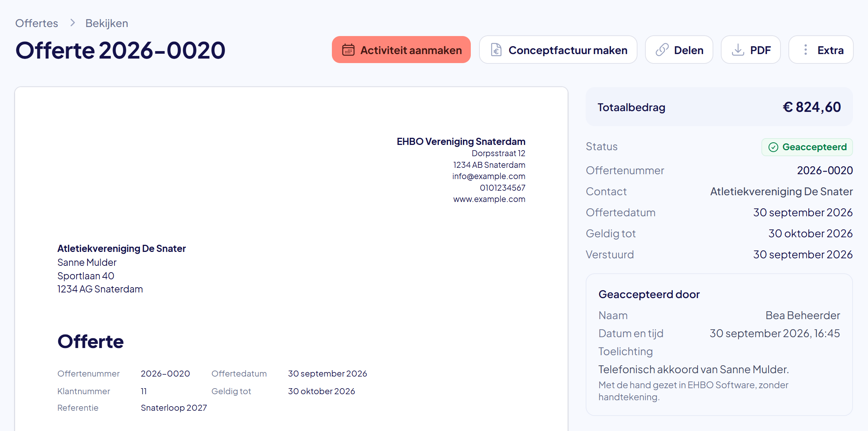Click the PDF button label

click(x=760, y=50)
